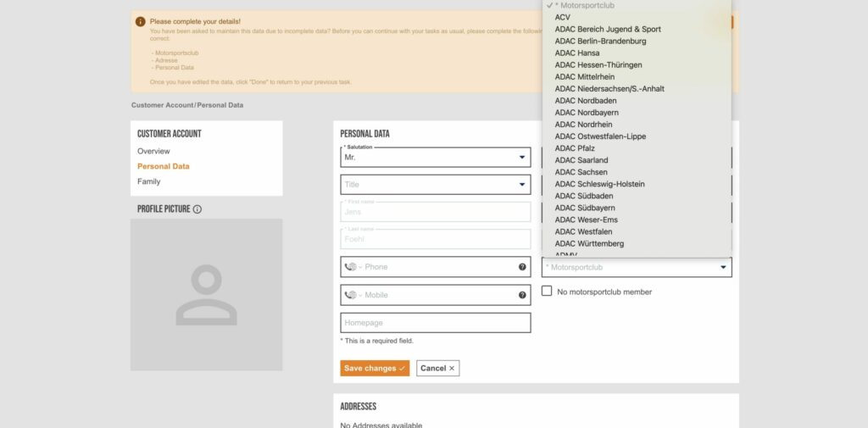Click the orange info icon in notice banner

(x=141, y=21)
